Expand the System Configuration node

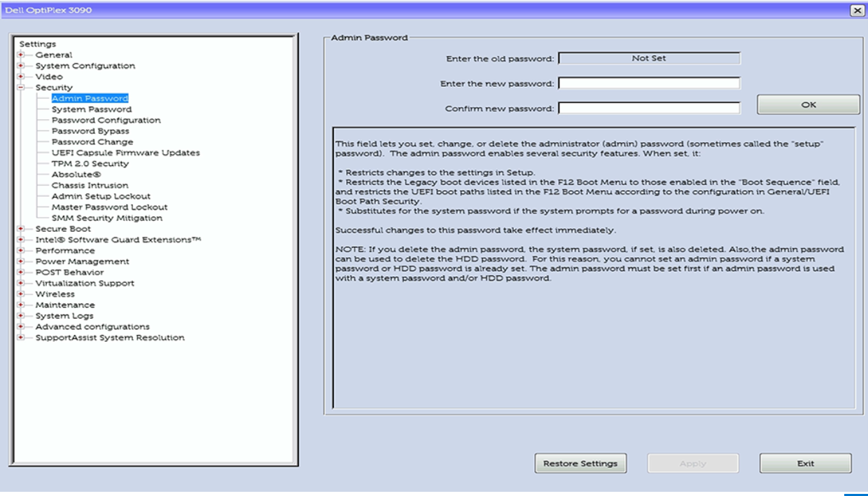[x=20, y=65]
